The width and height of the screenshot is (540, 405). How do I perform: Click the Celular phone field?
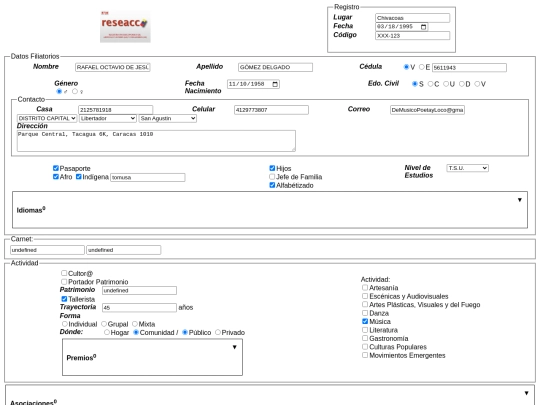(x=271, y=110)
